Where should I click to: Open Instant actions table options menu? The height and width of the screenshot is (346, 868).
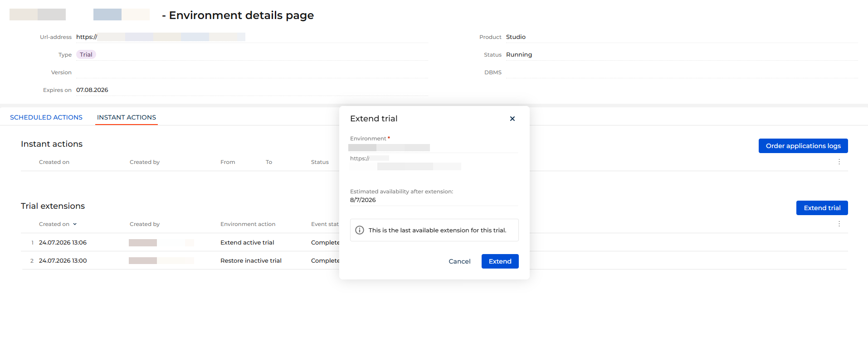pos(839,162)
